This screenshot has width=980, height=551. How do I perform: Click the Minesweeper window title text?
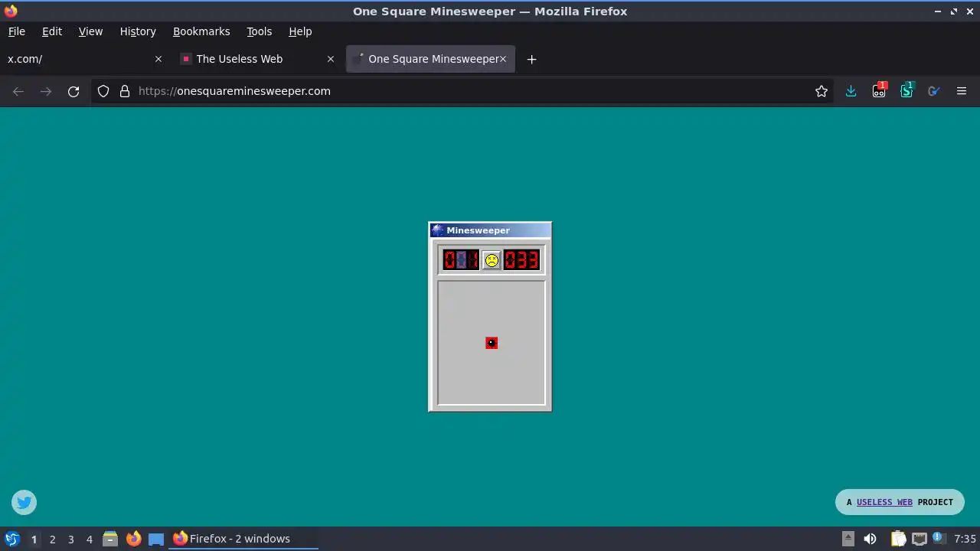[x=478, y=230]
